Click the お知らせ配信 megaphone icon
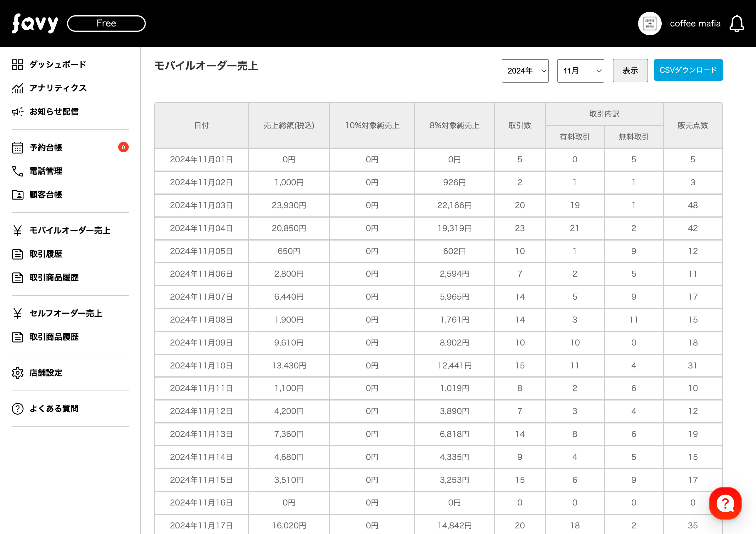 [x=17, y=112]
